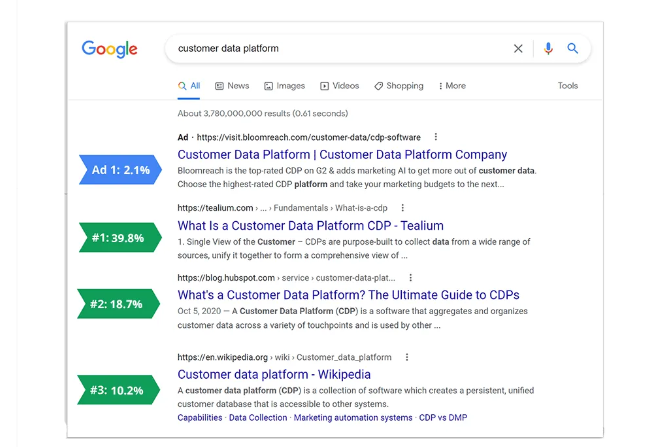The height and width of the screenshot is (447, 671).
Task: Open the three-dot menu beside the blog.hubspot.com URL
Action: 410,278
